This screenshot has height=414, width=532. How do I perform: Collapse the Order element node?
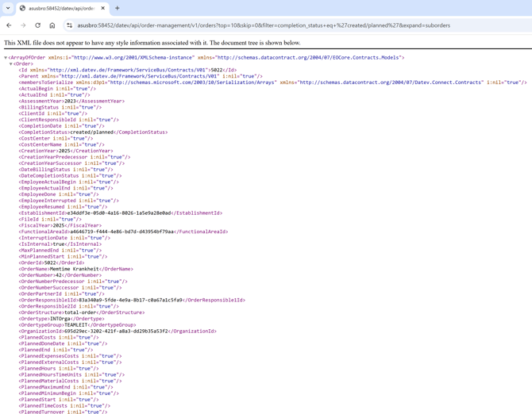tap(11, 64)
